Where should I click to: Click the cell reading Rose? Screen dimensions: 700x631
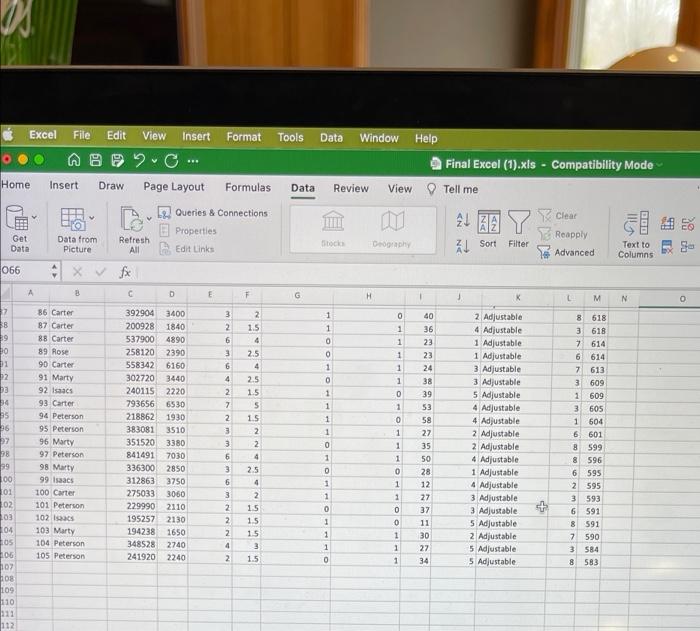tap(78, 351)
